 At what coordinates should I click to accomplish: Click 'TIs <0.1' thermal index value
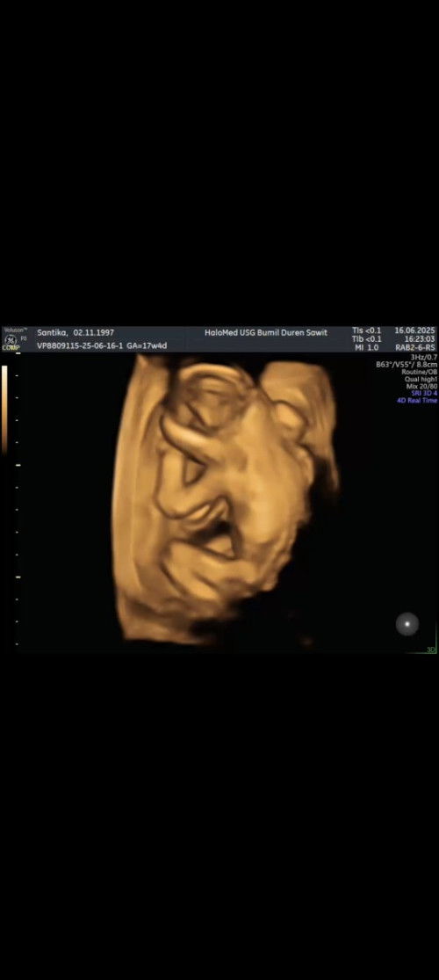pyautogui.click(x=366, y=330)
